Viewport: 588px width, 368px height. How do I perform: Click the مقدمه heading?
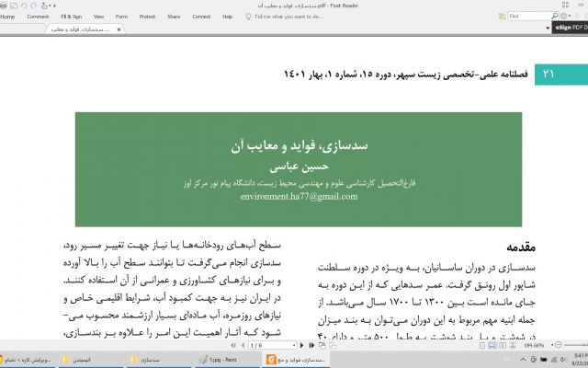[521, 247]
